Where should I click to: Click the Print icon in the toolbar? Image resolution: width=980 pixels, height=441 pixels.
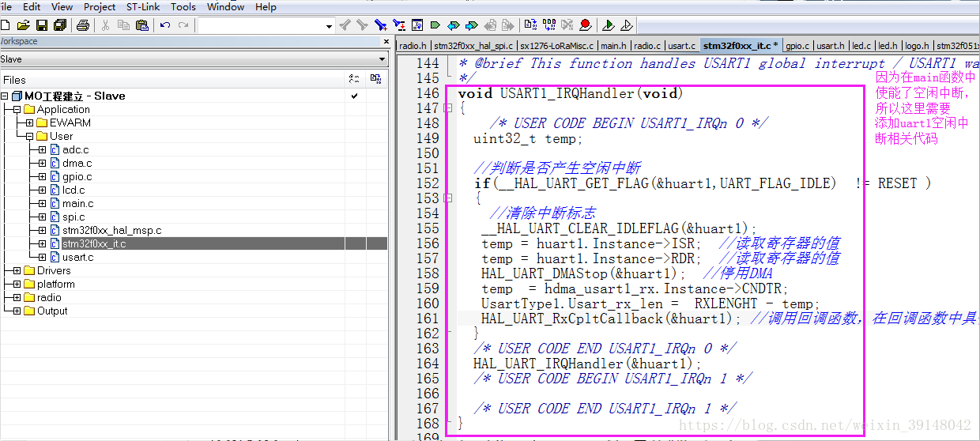(x=83, y=25)
